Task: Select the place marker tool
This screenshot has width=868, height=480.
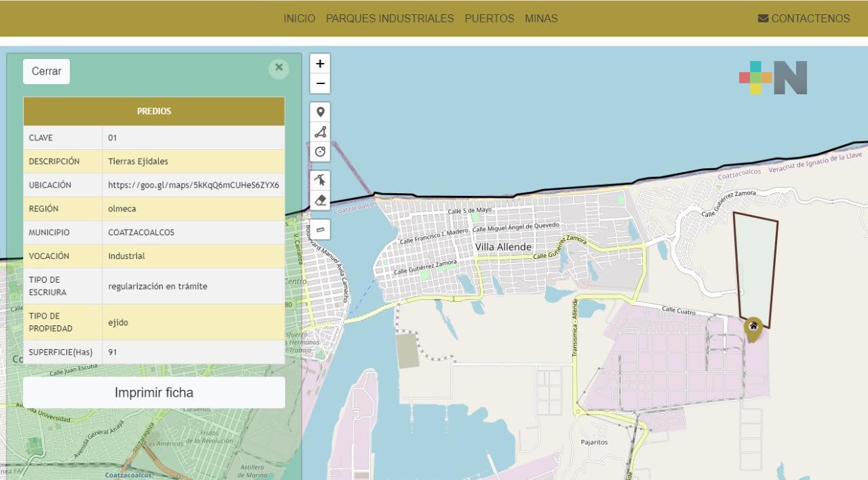Action: coord(320,112)
